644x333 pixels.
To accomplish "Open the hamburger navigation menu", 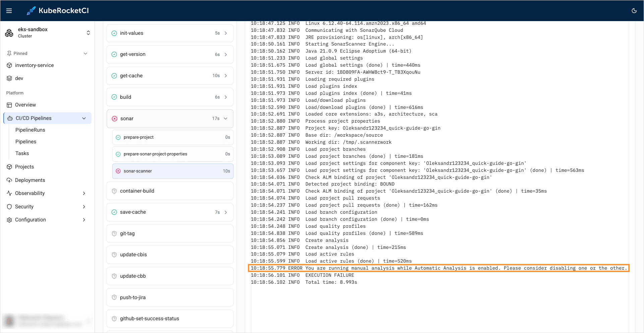I will [9, 11].
